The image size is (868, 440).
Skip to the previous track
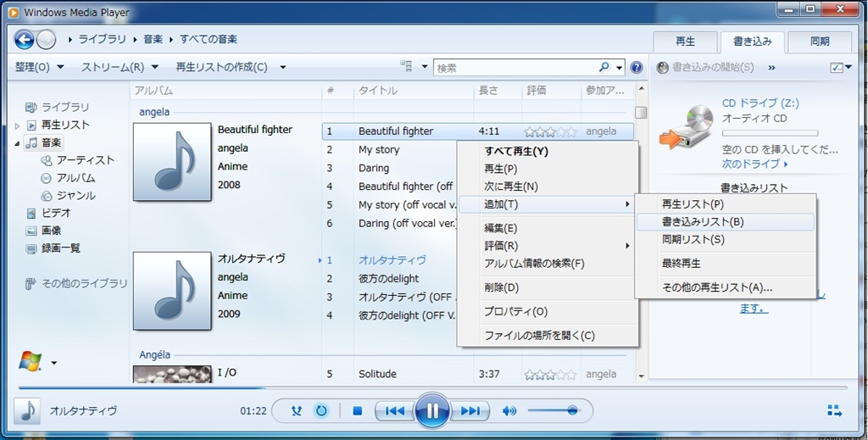coord(394,410)
